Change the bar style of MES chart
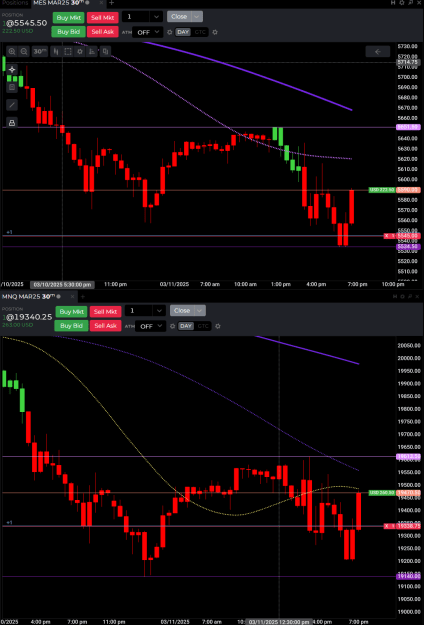The height and width of the screenshot is (625, 424). pos(56,51)
